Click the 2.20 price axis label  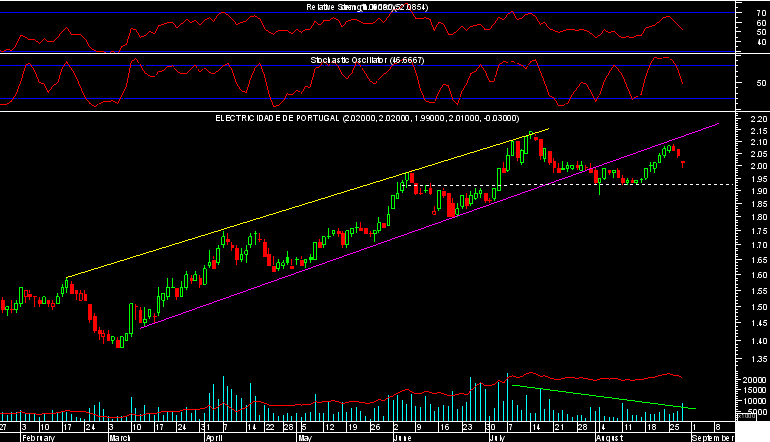(x=759, y=119)
